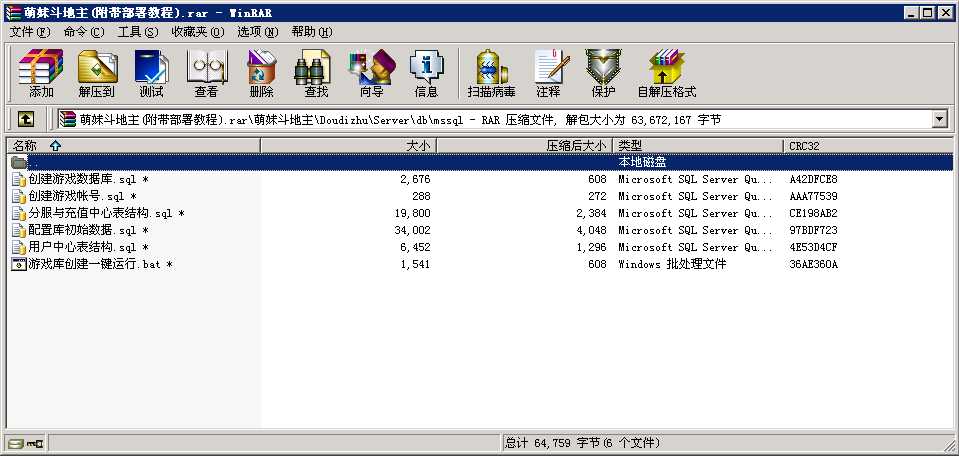
Task: Click the 解压到 (Extract To) toolbar icon
Action: 97,73
